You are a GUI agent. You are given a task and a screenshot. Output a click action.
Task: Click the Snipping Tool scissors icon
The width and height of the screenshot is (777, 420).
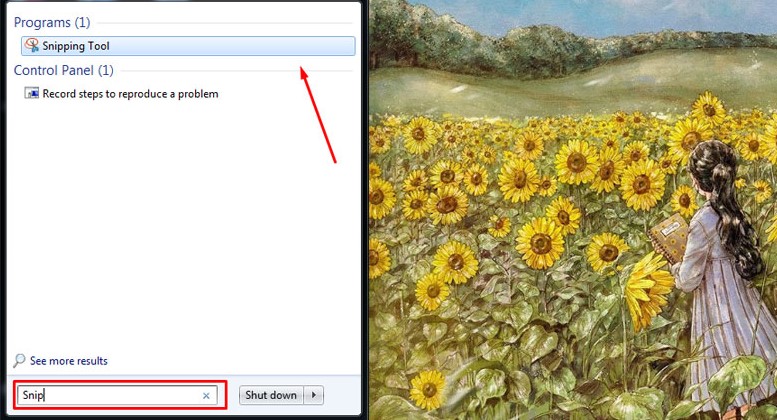(x=32, y=46)
